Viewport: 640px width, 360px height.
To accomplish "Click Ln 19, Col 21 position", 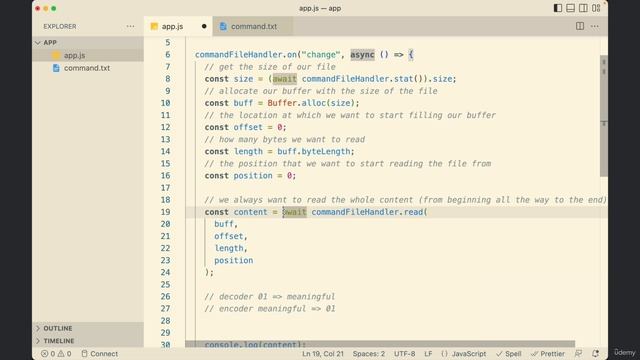I will pyautogui.click(x=323, y=353).
